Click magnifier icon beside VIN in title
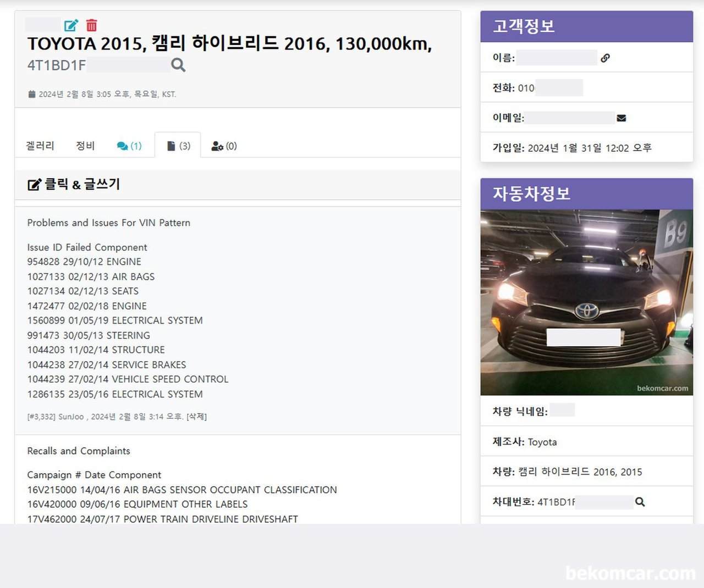Image resolution: width=704 pixels, height=588 pixels. point(178,65)
